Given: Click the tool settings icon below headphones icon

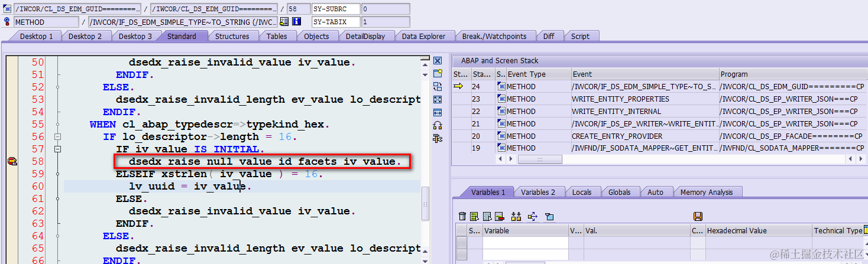Looking at the screenshot, I should [438, 138].
